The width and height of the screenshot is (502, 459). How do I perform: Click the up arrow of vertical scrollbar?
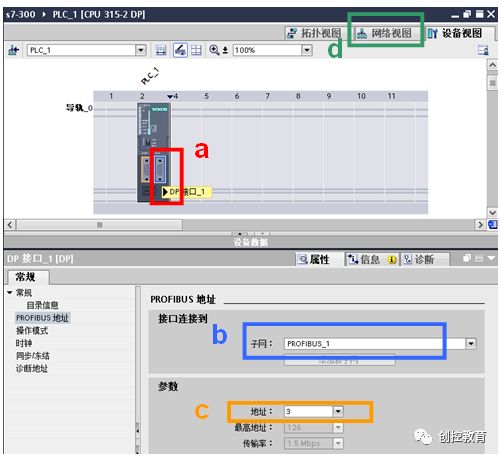492,64
